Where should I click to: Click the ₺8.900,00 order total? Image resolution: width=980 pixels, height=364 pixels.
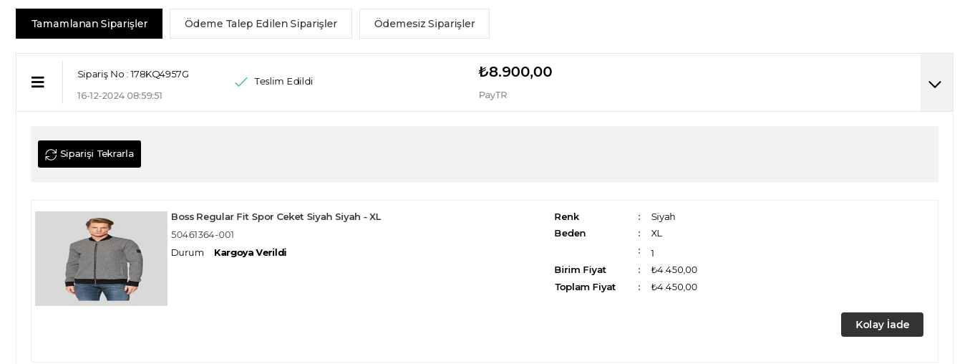(x=515, y=72)
